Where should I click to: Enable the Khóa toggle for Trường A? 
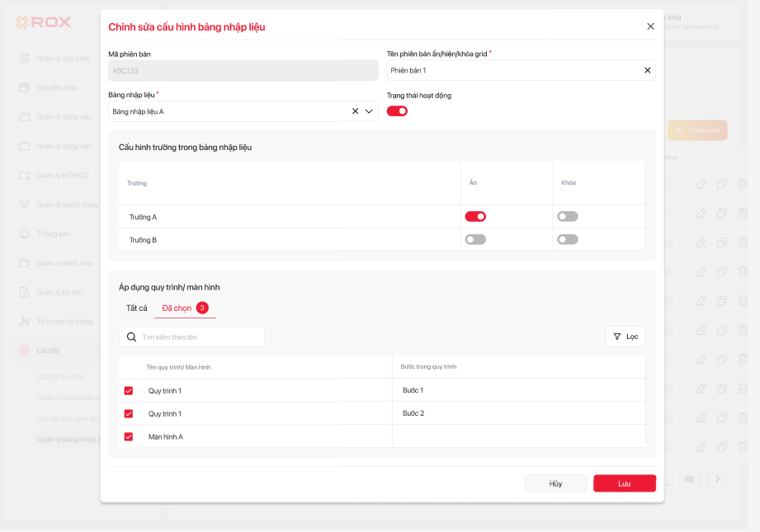[x=567, y=217]
